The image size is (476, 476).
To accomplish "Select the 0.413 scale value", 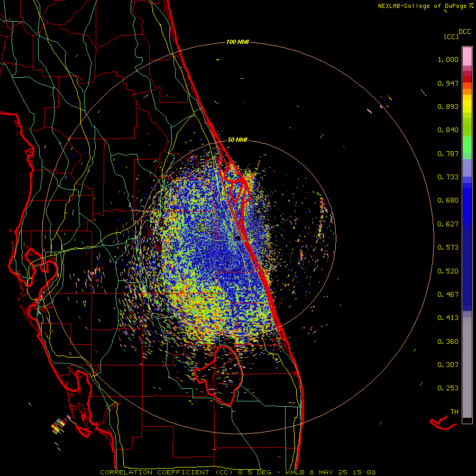I will click(448, 318).
